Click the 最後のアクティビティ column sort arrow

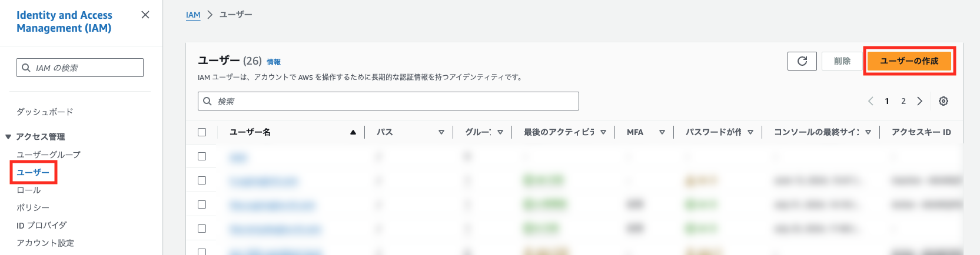pyautogui.click(x=603, y=132)
